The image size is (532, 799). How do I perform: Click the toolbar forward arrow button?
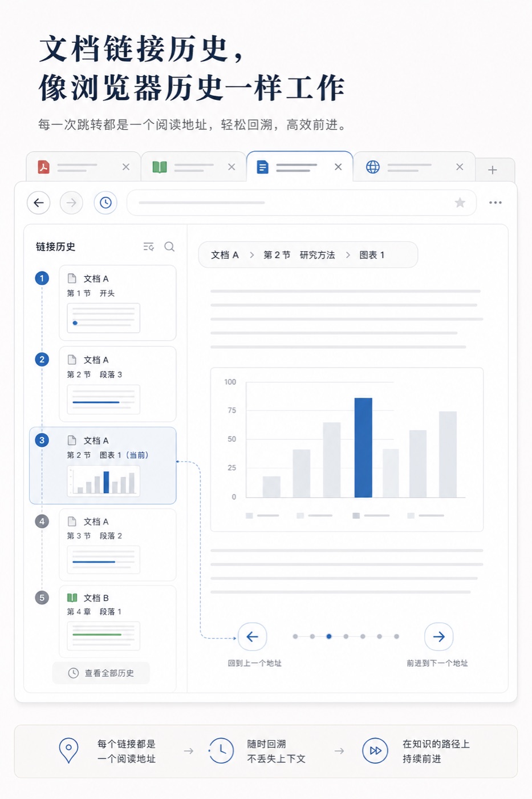click(71, 203)
